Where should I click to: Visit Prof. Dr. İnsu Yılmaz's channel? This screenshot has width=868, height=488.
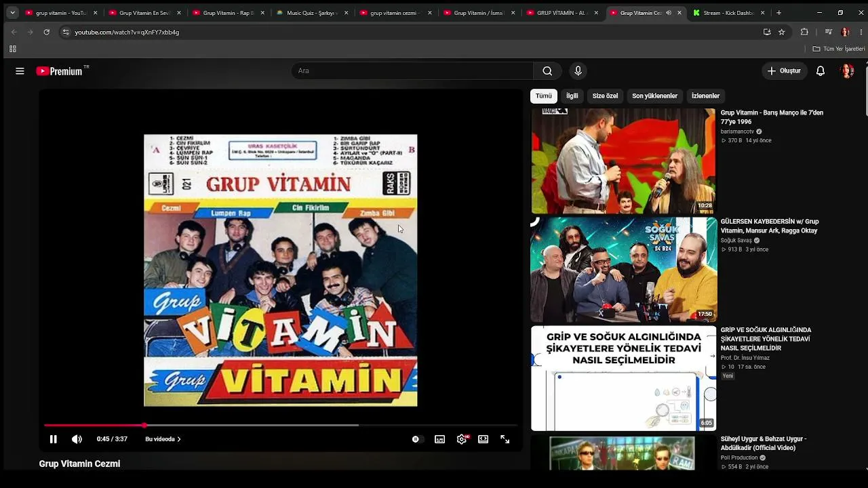(745, 358)
